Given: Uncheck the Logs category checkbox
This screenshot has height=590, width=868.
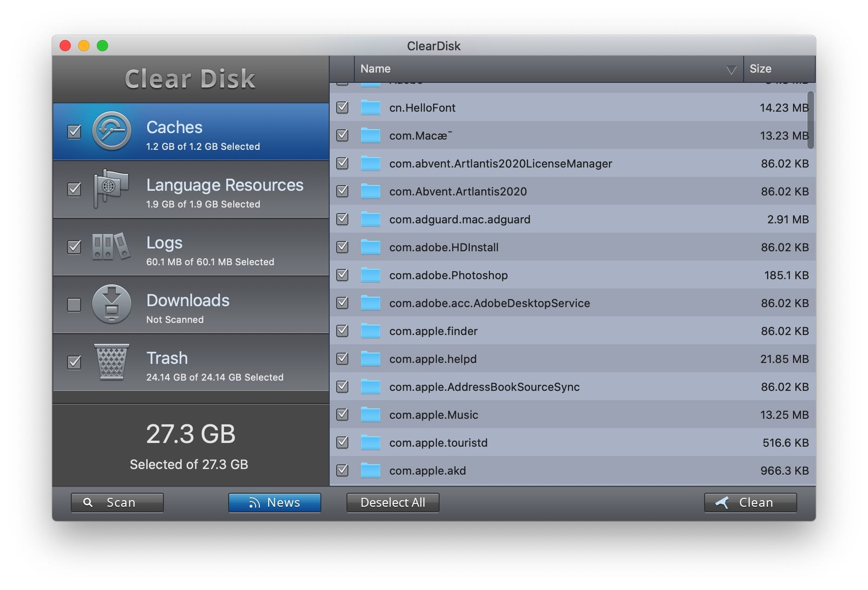Looking at the screenshot, I should coord(74,247).
